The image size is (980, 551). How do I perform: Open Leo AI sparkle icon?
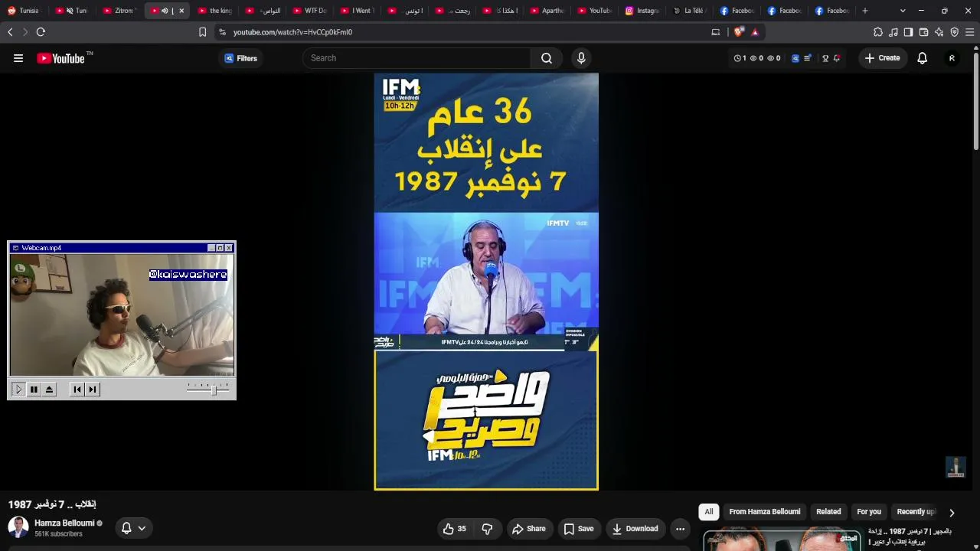[939, 32]
